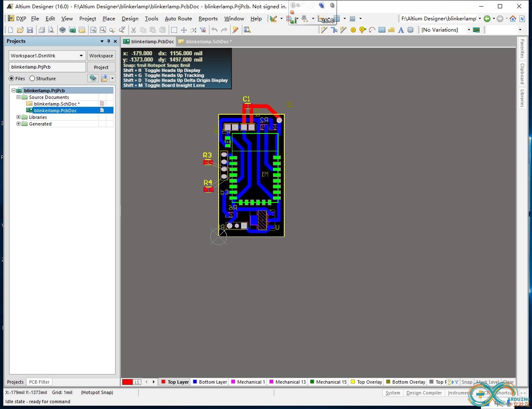Open the Favorites side panel tab
This screenshot has height=409, width=532.
click(x=522, y=48)
